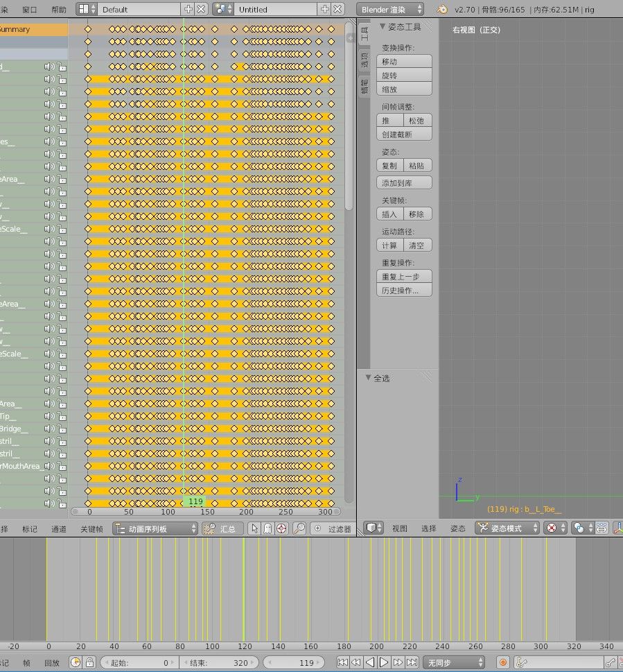This screenshot has height=672, width=623.
Task: Lock the Bridge__ channel
Action: (62, 429)
